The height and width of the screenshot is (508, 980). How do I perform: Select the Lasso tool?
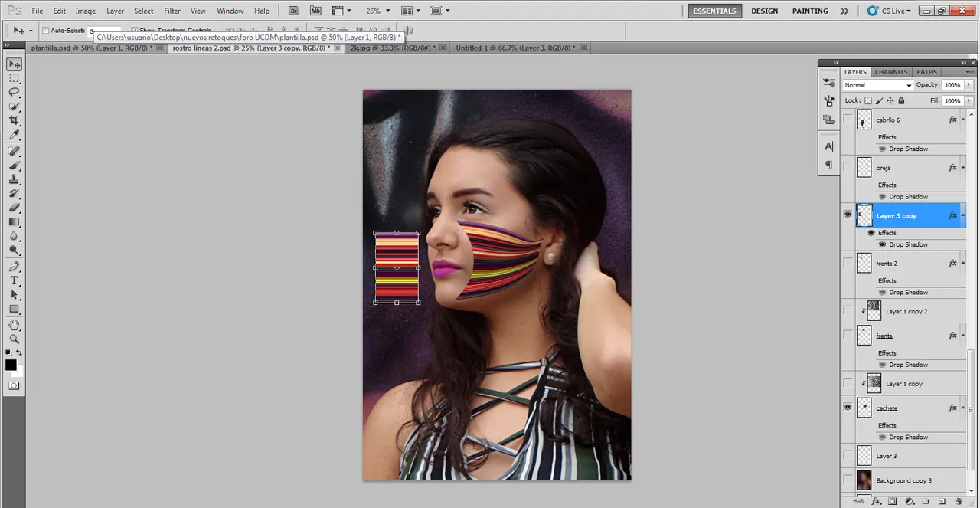(x=14, y=92)
